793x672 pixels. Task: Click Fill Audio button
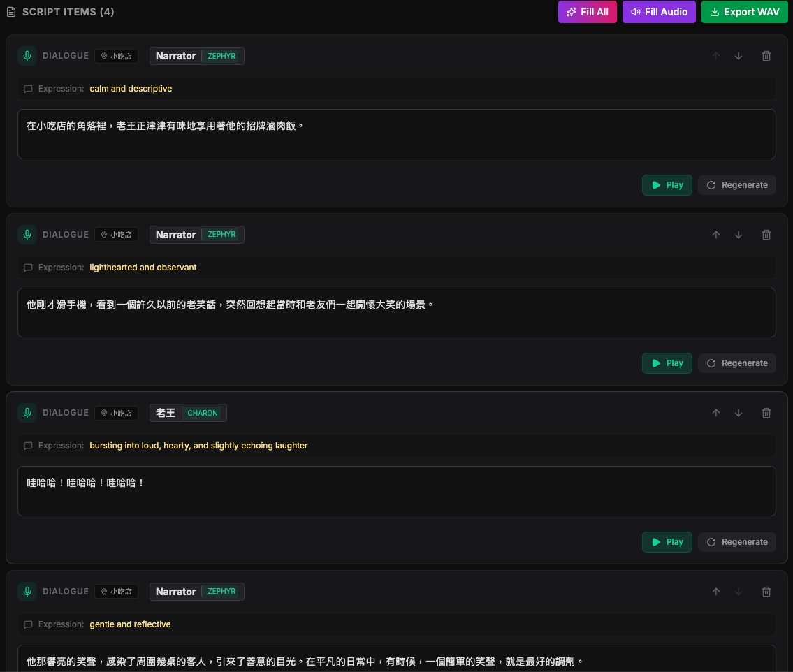pyautogui.click(x=659, y=12)
